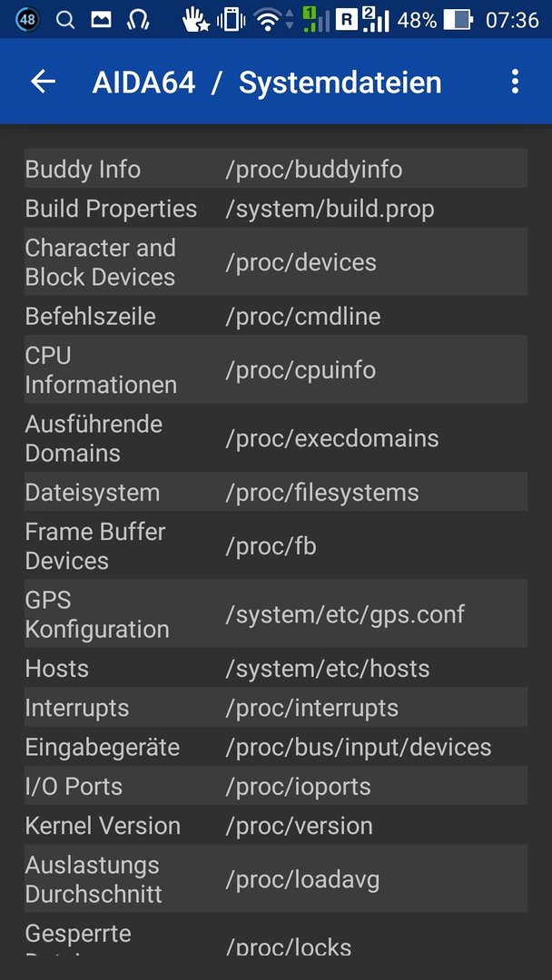Tap the headphones icon in status bar
This screenshot has width=552, height=980.
pyautogui.click(x=137, y=20)
